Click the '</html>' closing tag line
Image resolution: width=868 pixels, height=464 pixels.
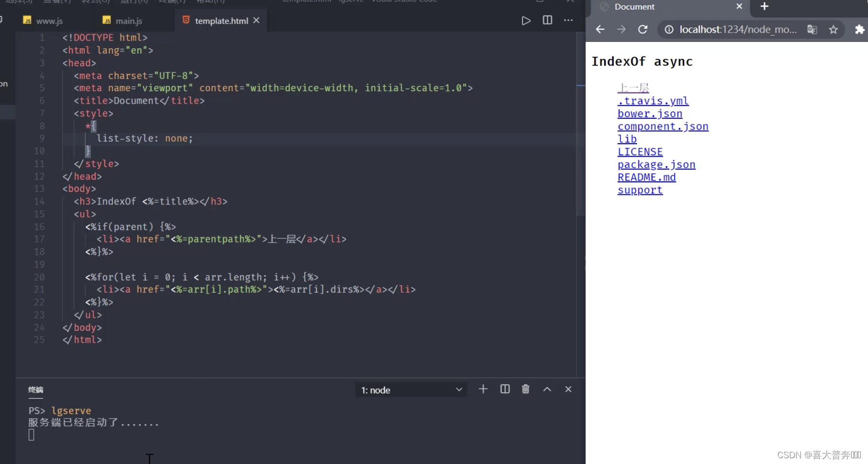tap(82, 340)
